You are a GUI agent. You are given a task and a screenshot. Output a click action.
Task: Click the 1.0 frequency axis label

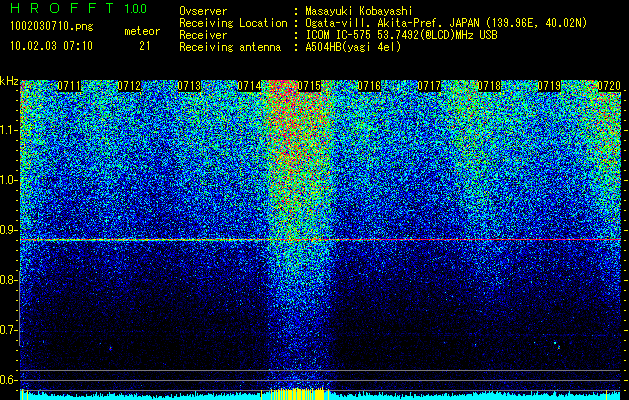[x=8, y=180]
